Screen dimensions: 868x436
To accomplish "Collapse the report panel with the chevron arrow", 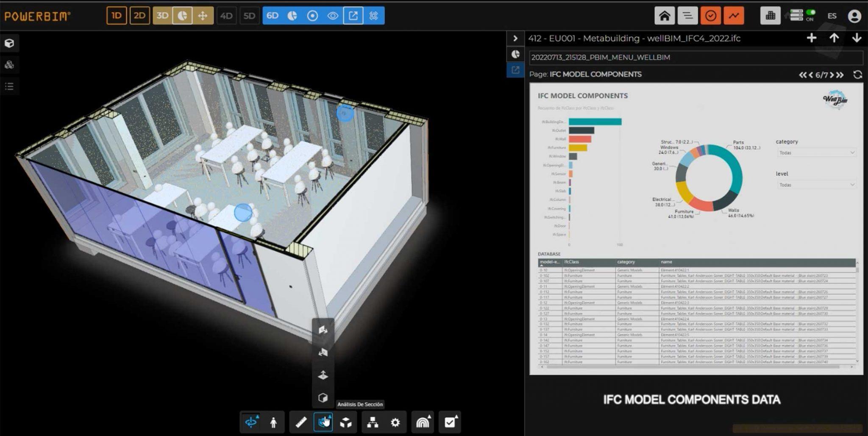I will [x=515, y=38].
